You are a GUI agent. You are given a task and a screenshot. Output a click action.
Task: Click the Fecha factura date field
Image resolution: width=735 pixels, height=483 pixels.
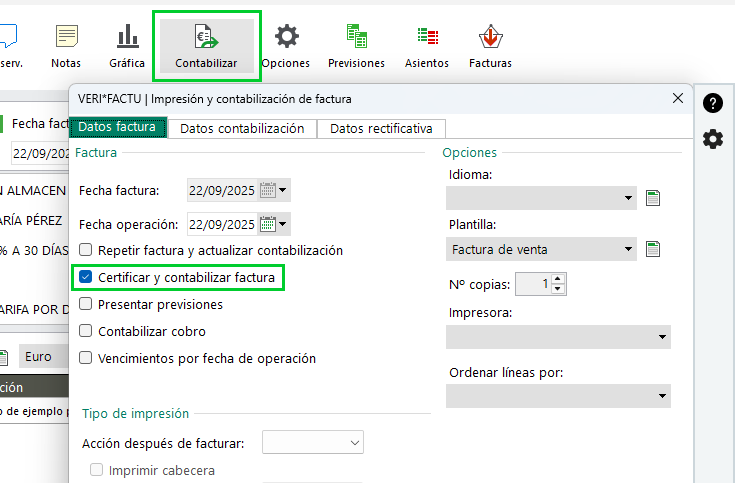(x=222, y=190)
